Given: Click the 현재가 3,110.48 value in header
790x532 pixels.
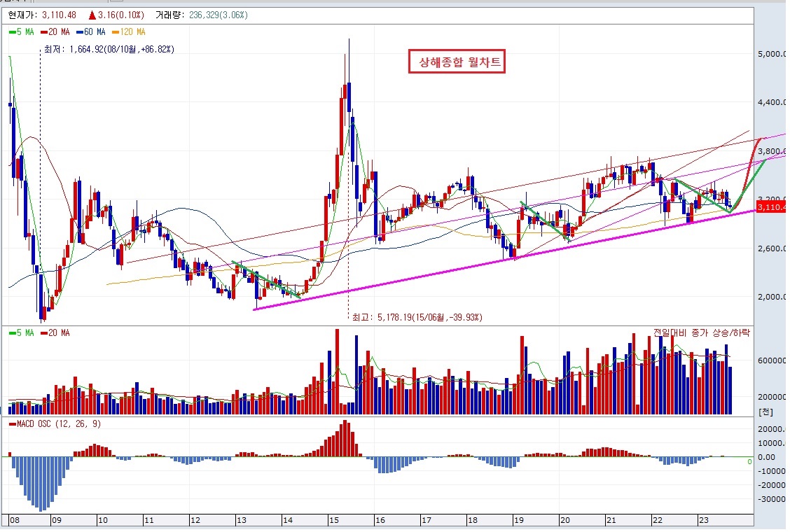Looking at the screenshot, I should click(x=60, y=14).
